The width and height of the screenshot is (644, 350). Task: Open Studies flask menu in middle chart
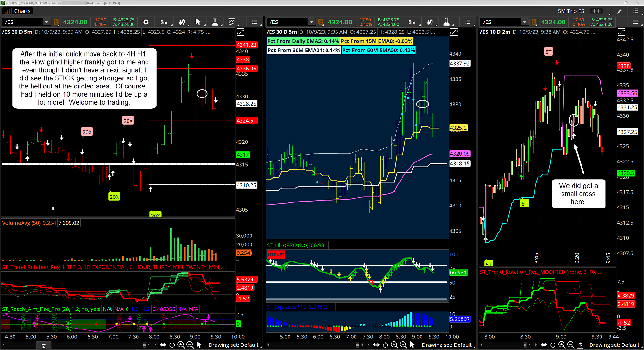(446, 22)
